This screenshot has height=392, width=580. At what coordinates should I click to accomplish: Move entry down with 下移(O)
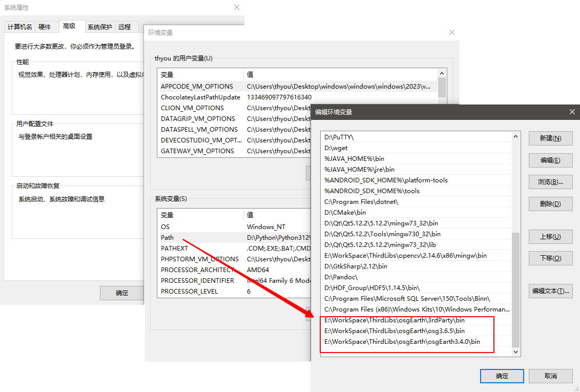tap(550, 258)
